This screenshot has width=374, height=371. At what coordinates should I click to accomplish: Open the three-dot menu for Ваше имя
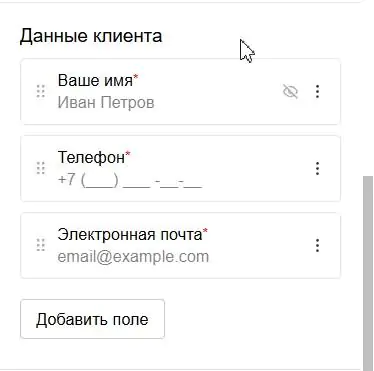317,91
